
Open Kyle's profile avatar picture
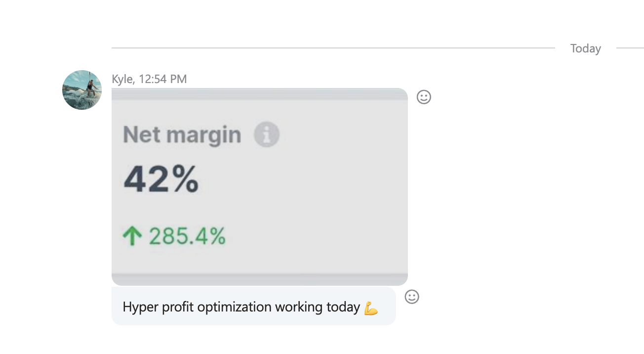(82, 90)
